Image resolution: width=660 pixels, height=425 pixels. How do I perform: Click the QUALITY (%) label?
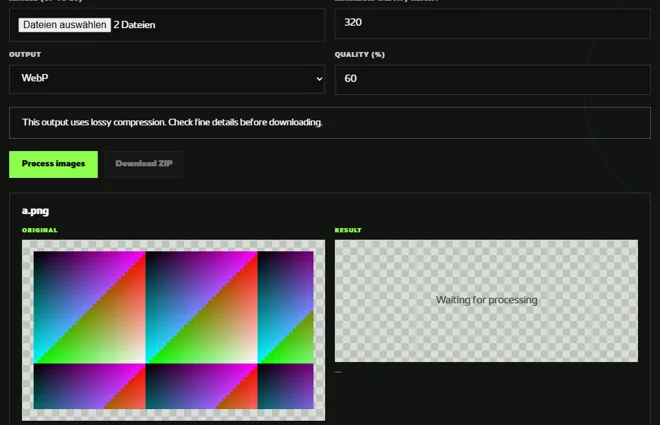tap(360, 55)
